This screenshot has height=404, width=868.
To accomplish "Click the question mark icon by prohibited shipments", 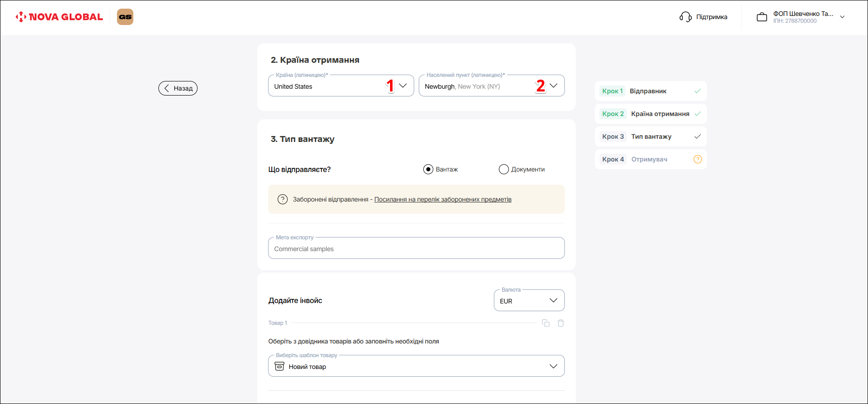I will [x=283, y=199].
